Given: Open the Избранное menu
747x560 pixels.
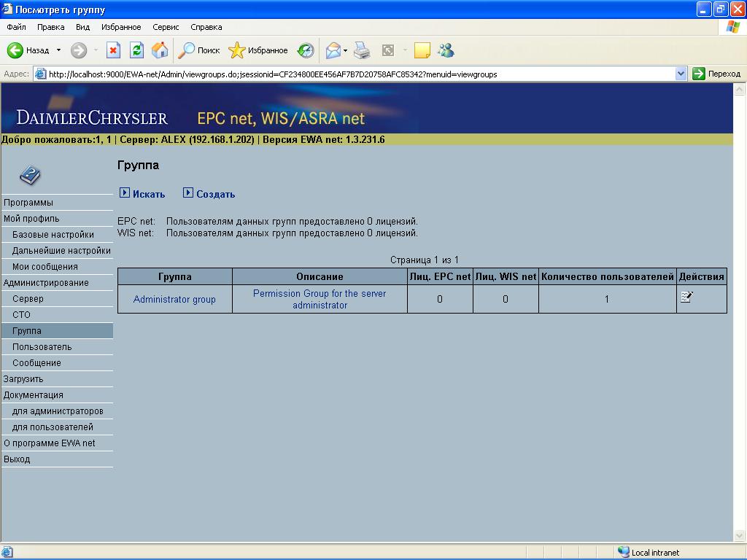Looking at the screenshot, I should 121,27.
